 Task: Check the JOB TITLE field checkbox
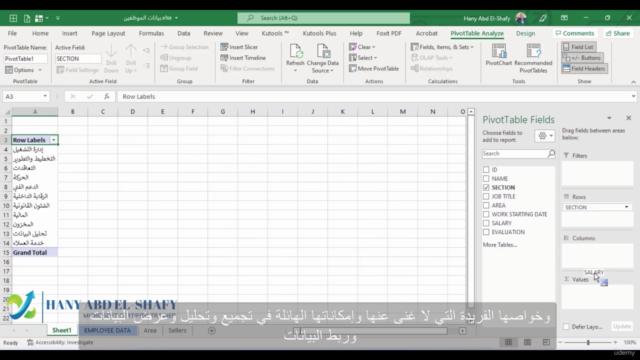tap(486, 196)
